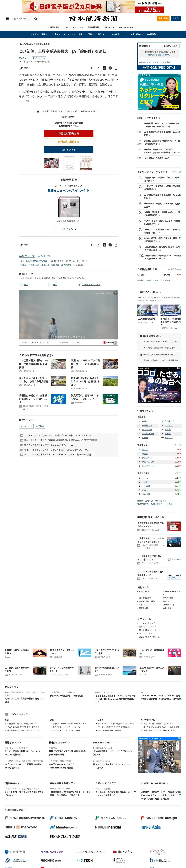Click the NIKKEI Tech Foresight logo

159,818
